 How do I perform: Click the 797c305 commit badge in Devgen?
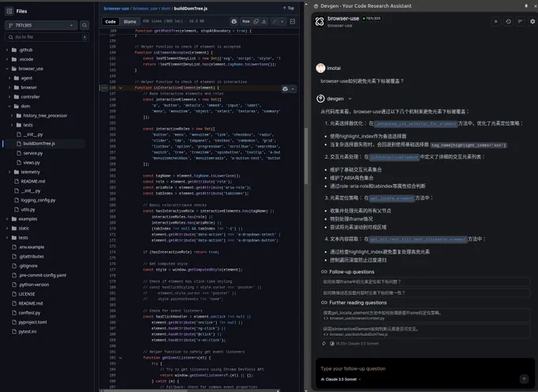pyautogui.click(x=372, y=18)
